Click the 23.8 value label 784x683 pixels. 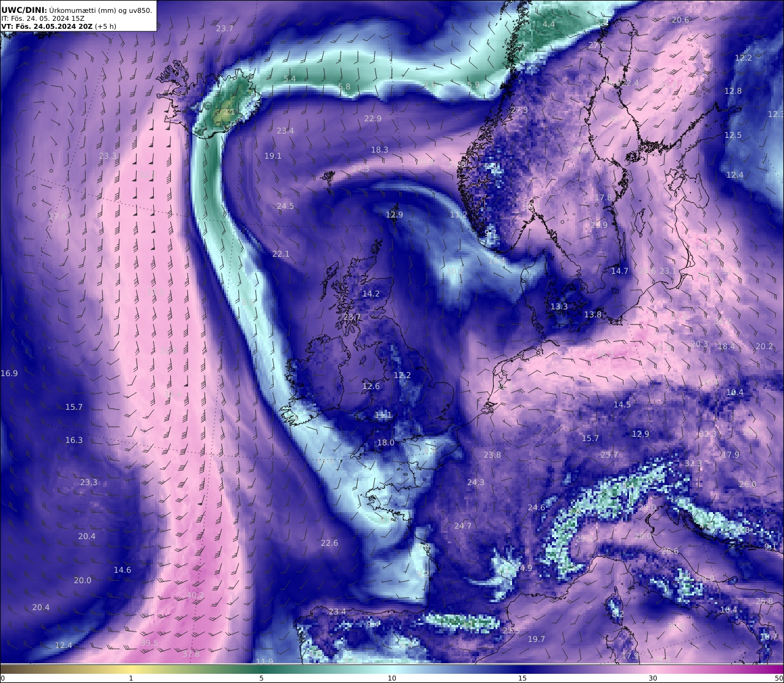[x=492, y=455]
